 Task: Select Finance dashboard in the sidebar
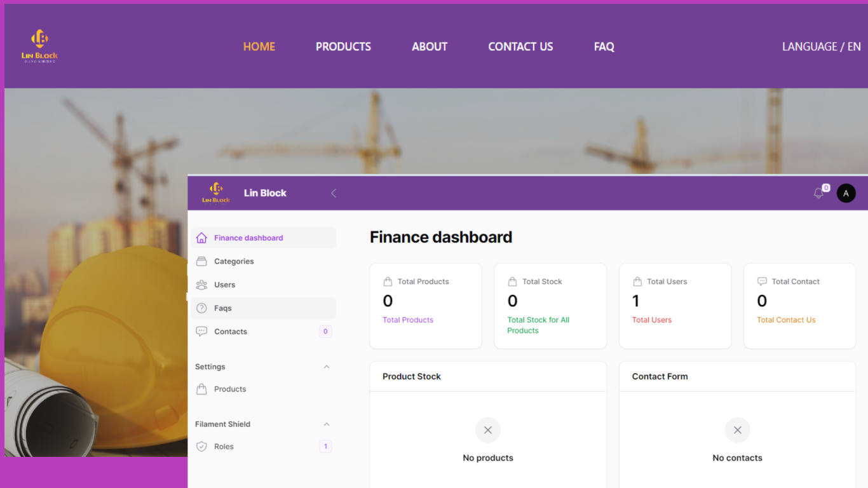[264, 238]
